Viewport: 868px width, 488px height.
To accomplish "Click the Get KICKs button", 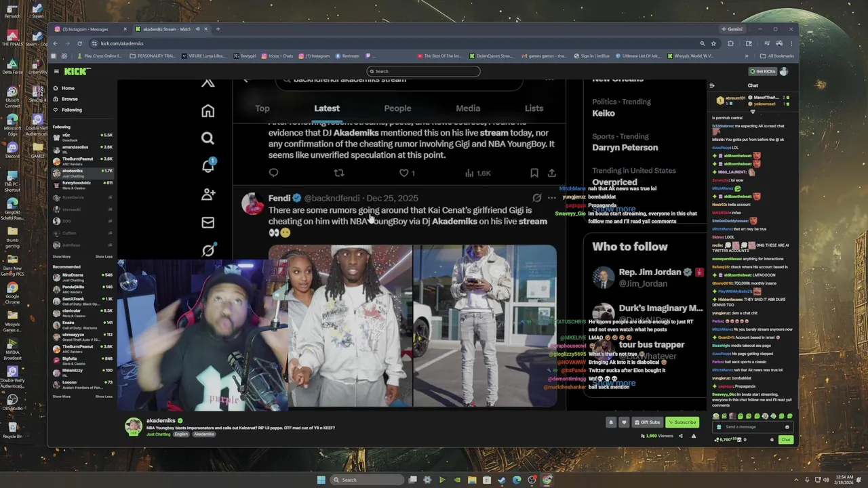I will (x=762, y=71).
